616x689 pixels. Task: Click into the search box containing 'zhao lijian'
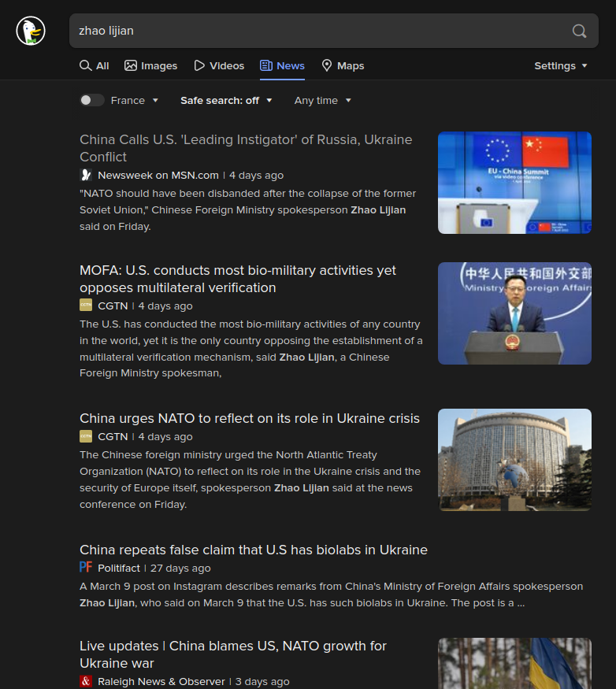[315, 31]
